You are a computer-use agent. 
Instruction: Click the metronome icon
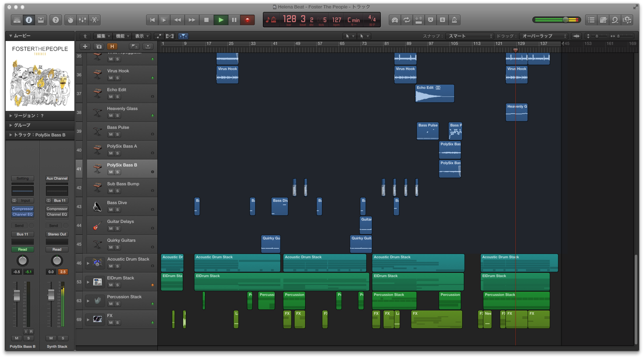[x=454, y=20]
